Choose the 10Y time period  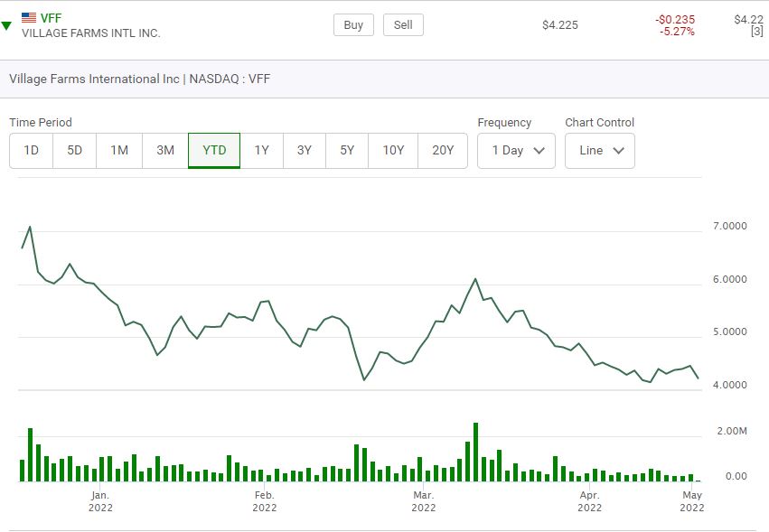click(x=393, y=151)
